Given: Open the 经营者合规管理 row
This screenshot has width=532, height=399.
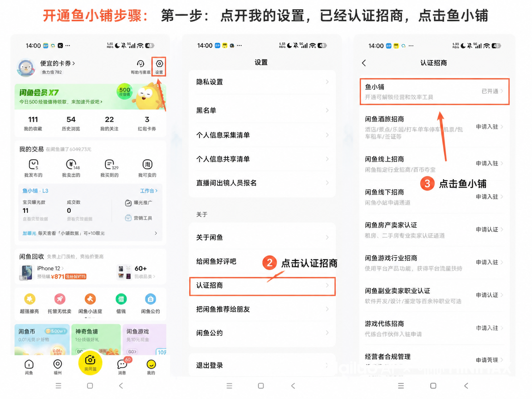Looking at the screenshot, I should (x=434, y=360).
